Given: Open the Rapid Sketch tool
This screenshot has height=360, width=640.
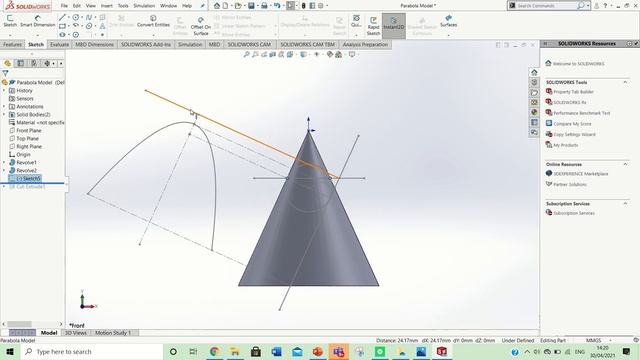Looking at the screenshot, I should tap(373, 26).
